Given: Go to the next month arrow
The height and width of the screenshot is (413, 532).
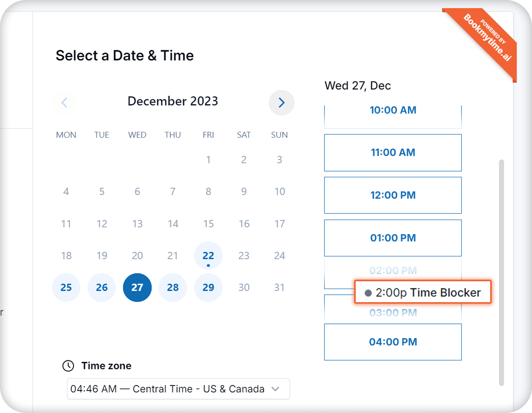Looking at the screenshot, I should coord(282,103).
